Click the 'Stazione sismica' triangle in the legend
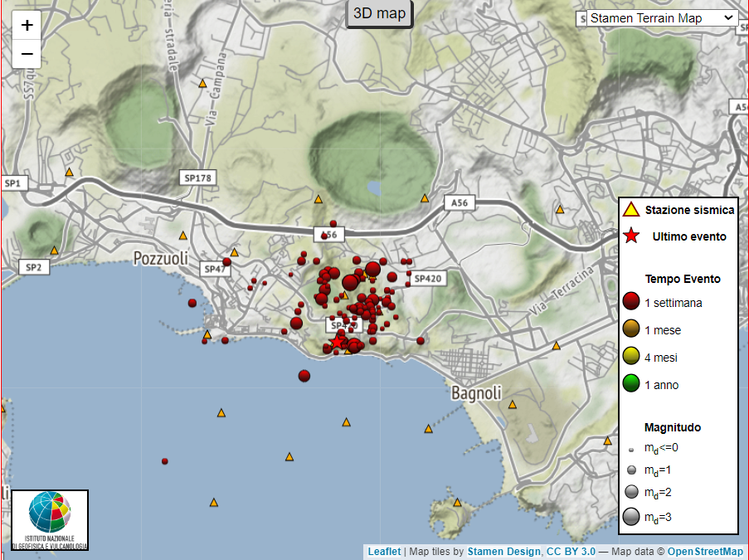Viewport: 749px width, 560px height. tap(631, 210)
